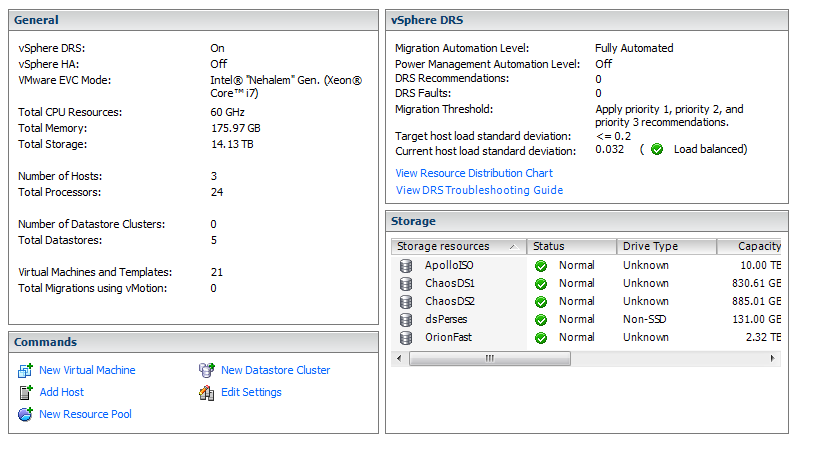Select the OrionFast datastore icon
The width and height of the screenshot is (815, 456).
pos(406,338)
